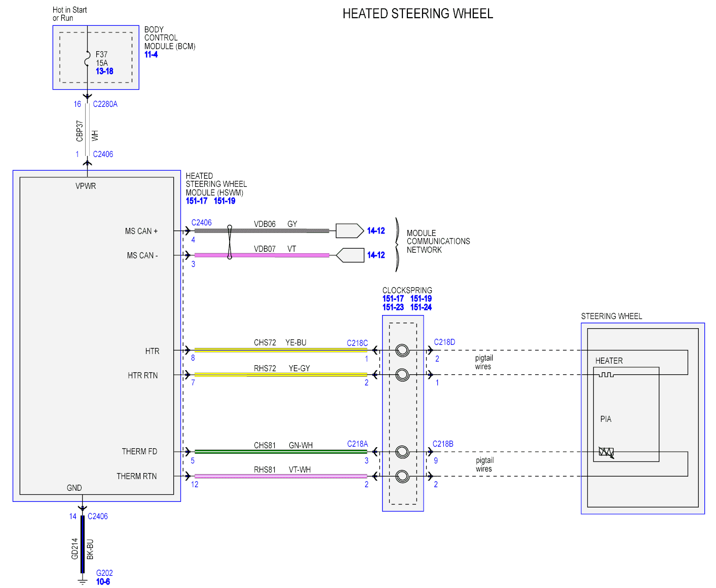This screenshot has width=716, height=588.
Task: Click the clockspring coil on the RHS72 circuit
Action: pos(402,375)
